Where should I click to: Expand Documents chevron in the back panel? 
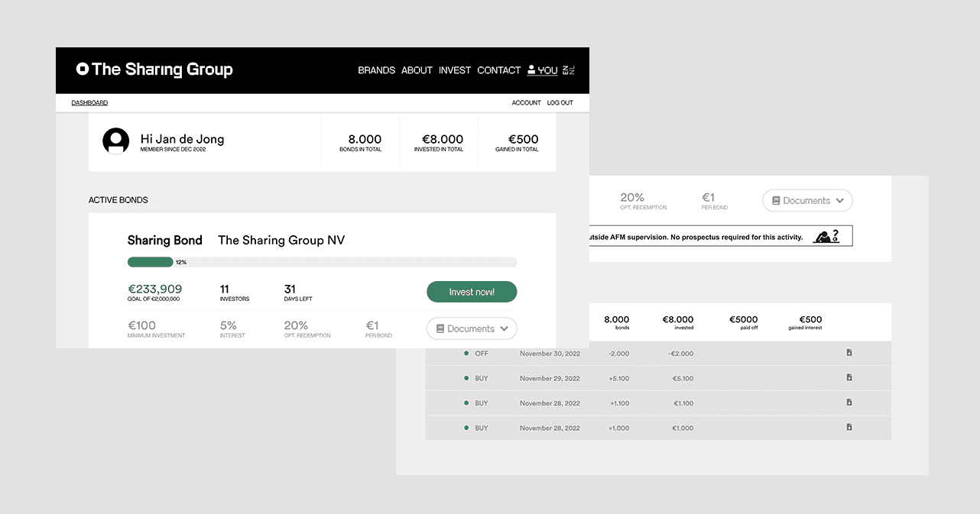tap(839, 201)
